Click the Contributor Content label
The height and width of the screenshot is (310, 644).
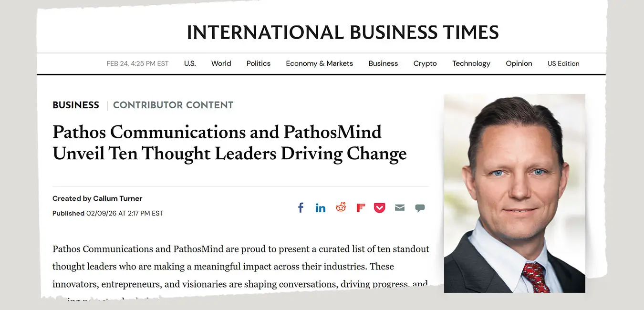tap(173, 105)
